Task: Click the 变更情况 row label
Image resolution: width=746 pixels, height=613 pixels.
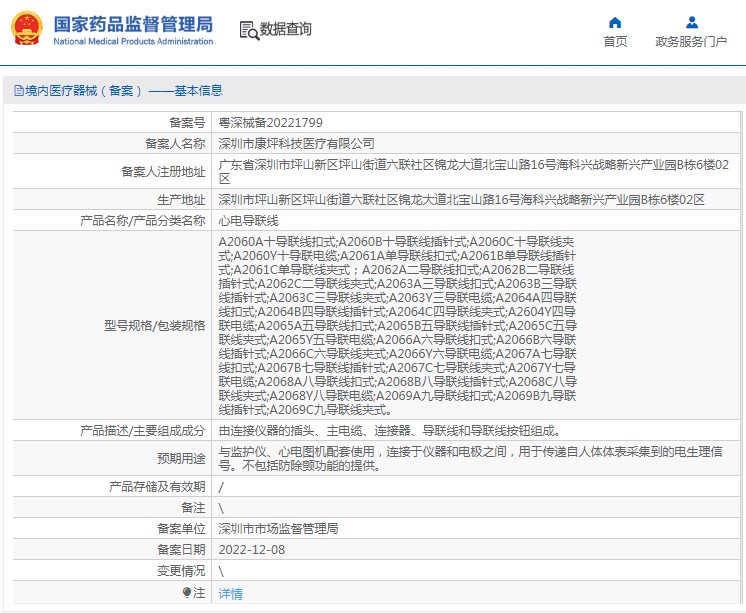Action: click(x=181, y=571)
